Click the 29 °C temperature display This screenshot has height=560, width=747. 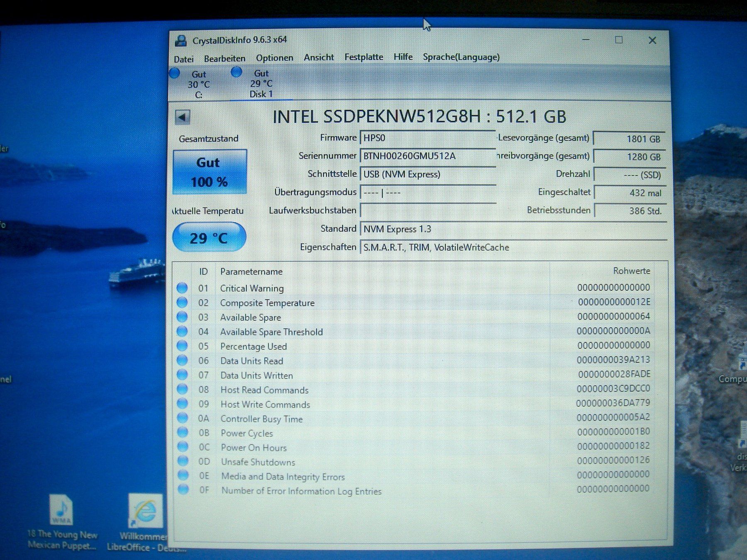click(x=209, y=237)
